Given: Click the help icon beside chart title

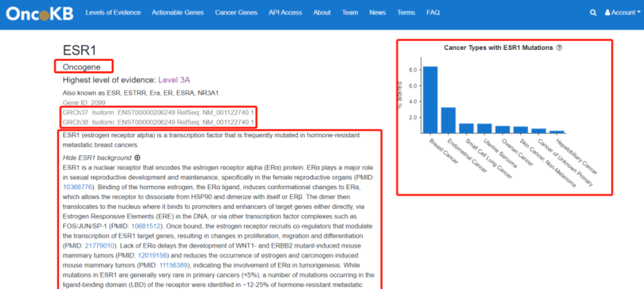Looking at the screenshot, I should 559,48.
